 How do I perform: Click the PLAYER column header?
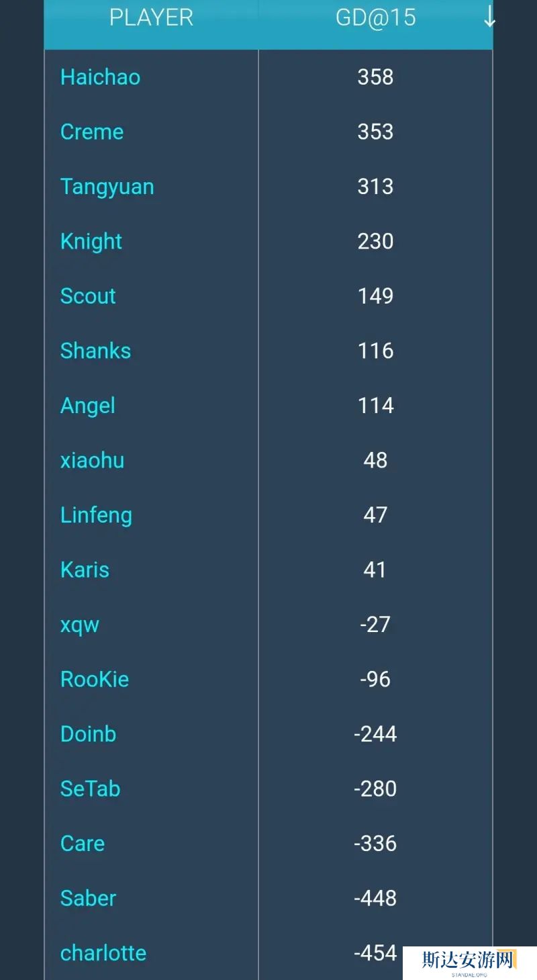coord(151,17)
